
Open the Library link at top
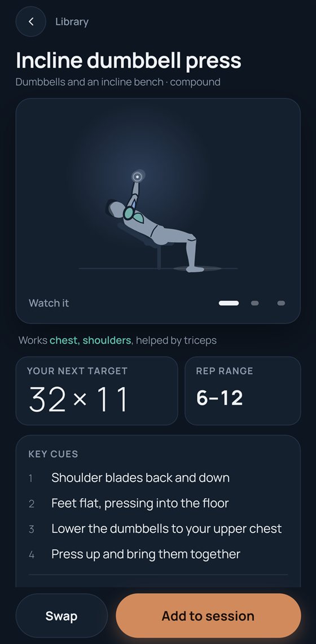click(72, 22)
